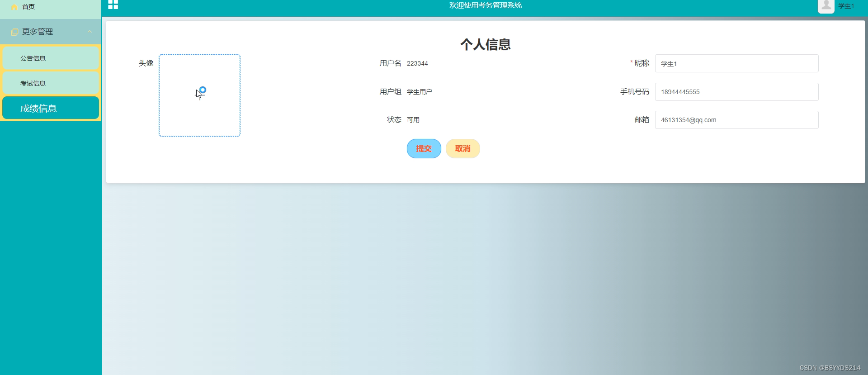Click the 学生用户 group value

pyautogui.click(x=420, y=92)
